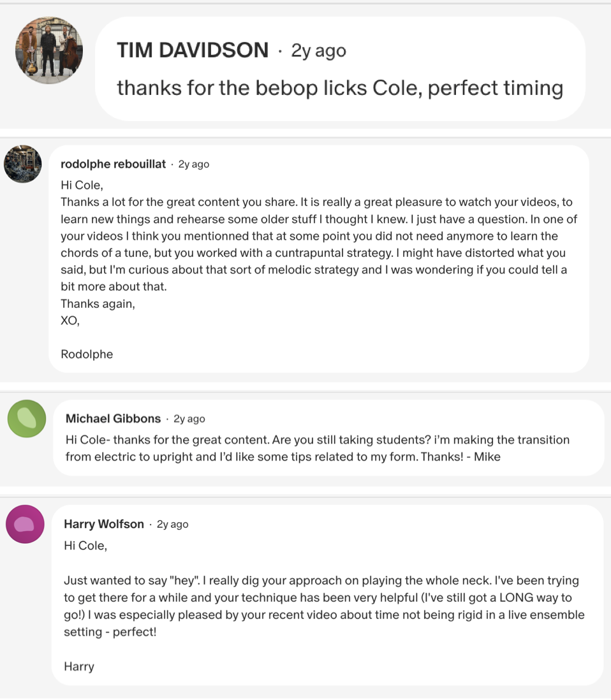Select Michael Gibbons' green avatar icon

click(27, 418)
